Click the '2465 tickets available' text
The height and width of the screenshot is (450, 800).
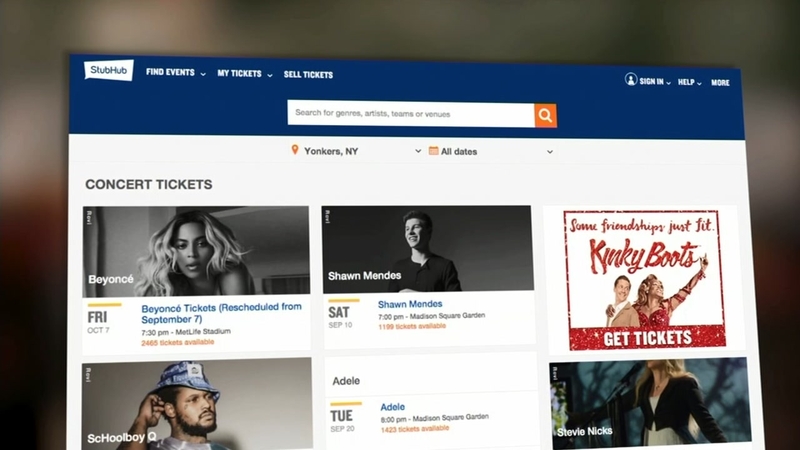[178, 342]
